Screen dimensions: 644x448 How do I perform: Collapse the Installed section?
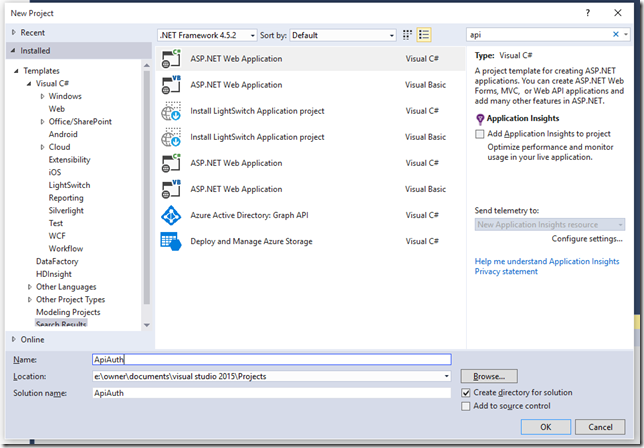[13, 51]
